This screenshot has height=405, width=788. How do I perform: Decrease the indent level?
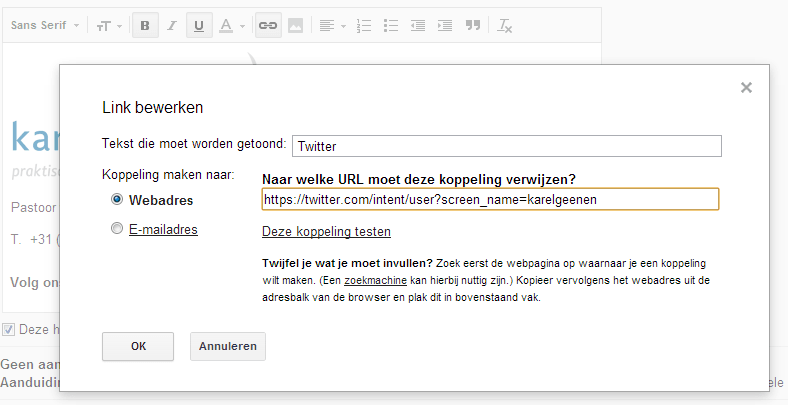(x=418, y=26)
